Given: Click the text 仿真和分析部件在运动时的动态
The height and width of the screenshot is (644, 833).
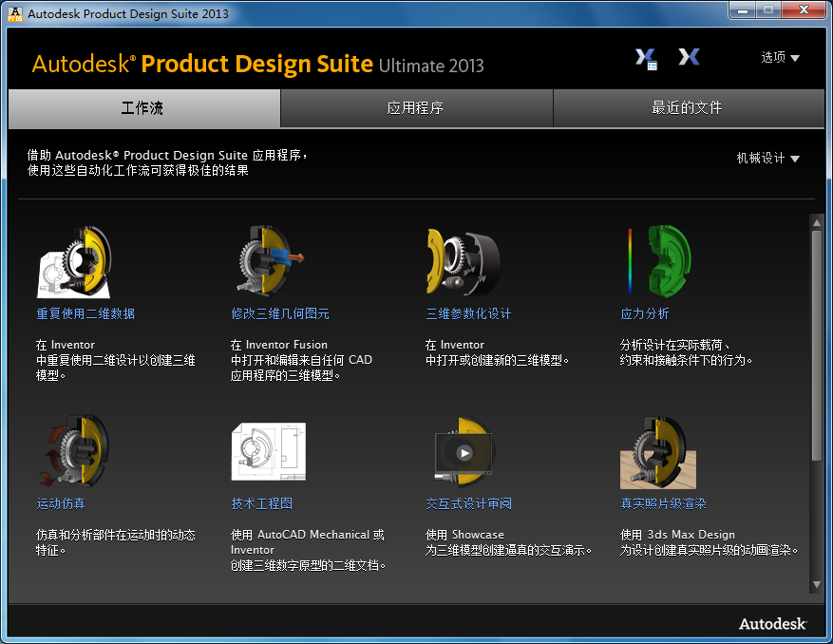Looking at the screenshot, I should (x=116, y=535).
